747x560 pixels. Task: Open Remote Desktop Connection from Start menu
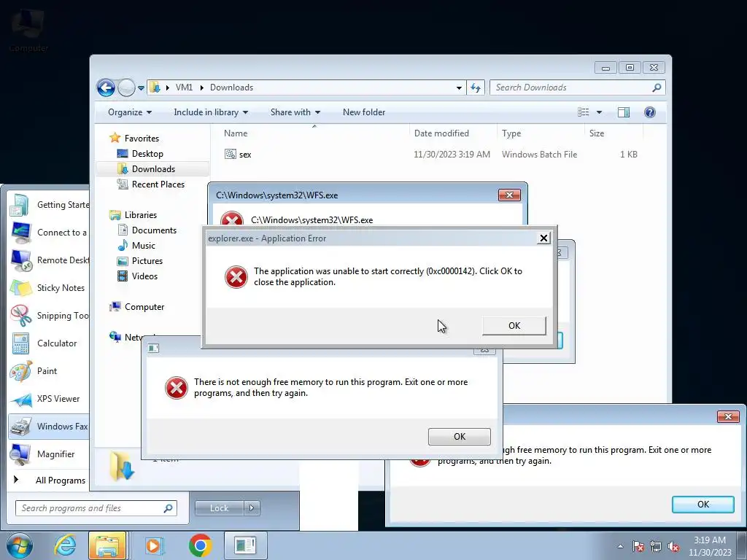(x=50, y=260)
